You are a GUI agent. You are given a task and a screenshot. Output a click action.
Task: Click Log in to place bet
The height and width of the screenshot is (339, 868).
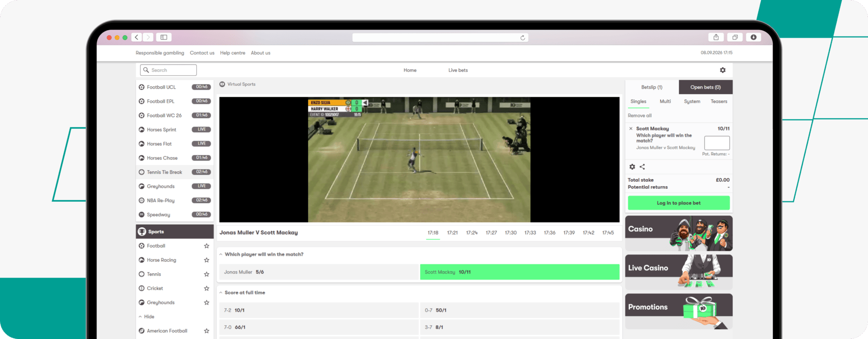678,203
